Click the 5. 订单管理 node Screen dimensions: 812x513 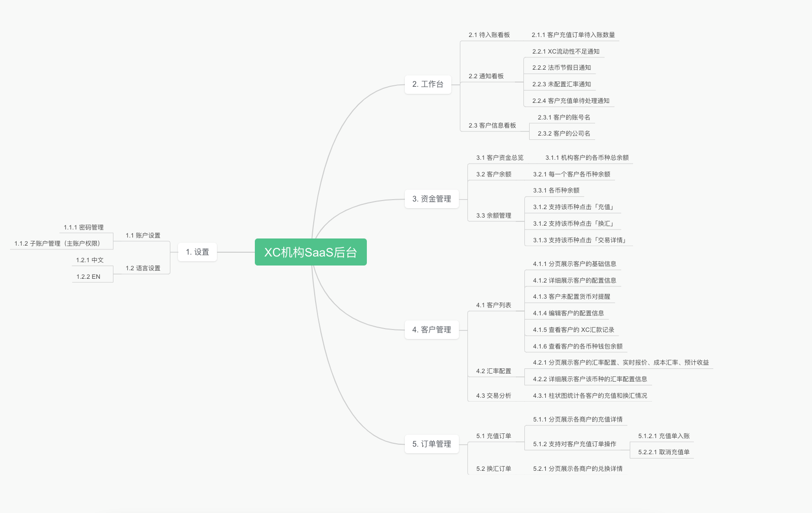click(x=431, y=444)
